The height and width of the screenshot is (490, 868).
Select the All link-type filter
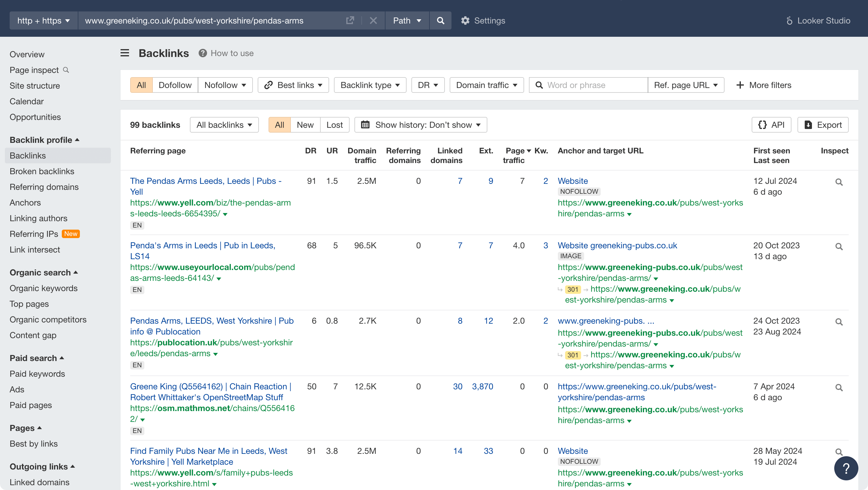click(141, 85)
